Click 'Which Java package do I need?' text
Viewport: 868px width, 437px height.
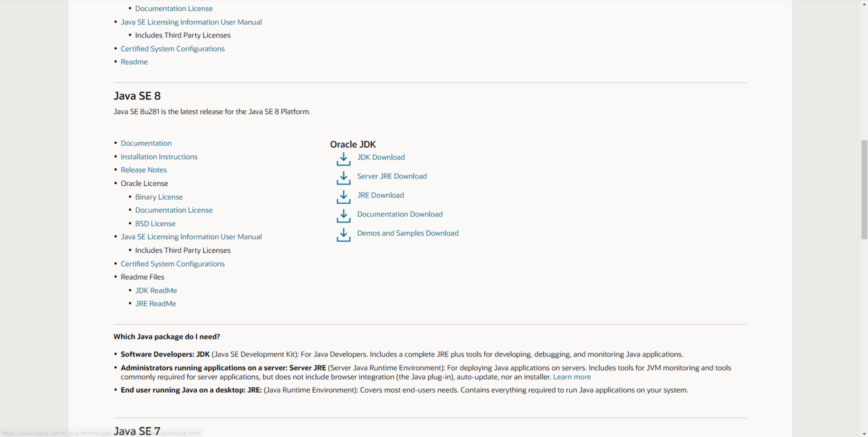tap(166, 337)
